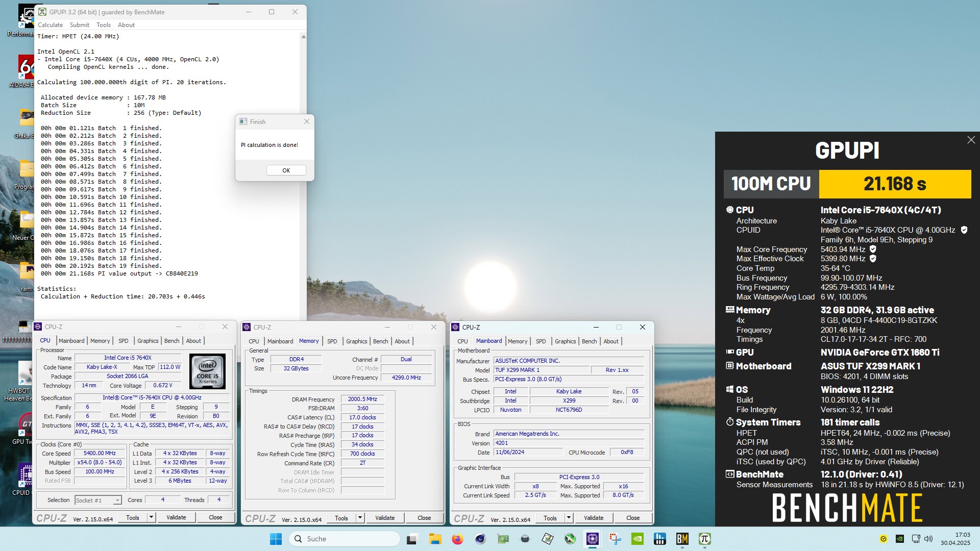Open the green circuit-board taskbar icon
This screenshot has height=551, width=980.
[503, 539]
